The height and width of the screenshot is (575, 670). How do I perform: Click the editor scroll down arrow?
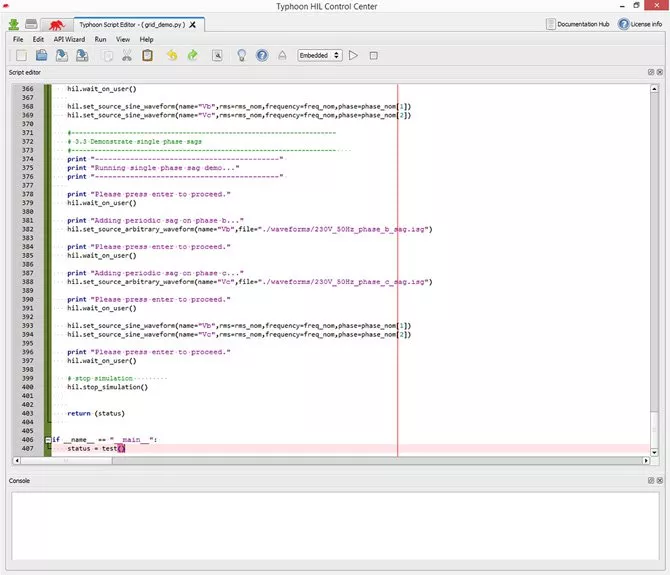tap(654, 452)
